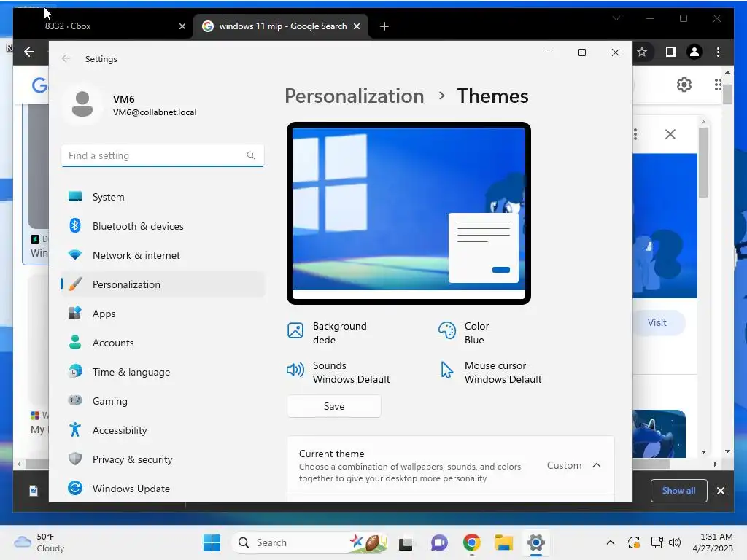This screenshot has height=560, width=747.
Task: Click Show all in downloads bar
Action: [679, 491]
